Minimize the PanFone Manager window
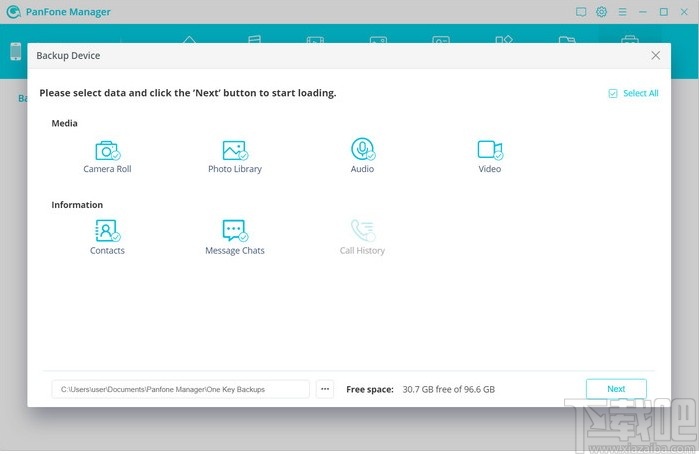 (643, 12)
